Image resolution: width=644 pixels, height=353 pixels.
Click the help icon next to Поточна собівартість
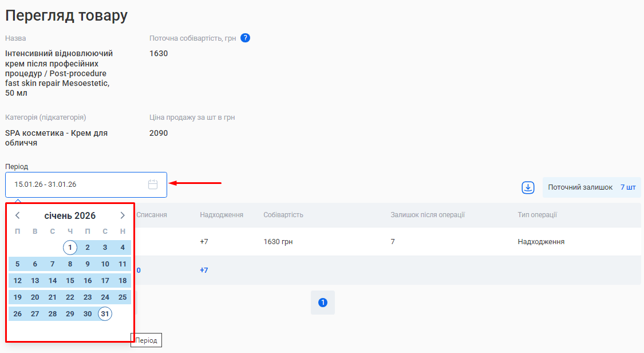coord(246,38)
